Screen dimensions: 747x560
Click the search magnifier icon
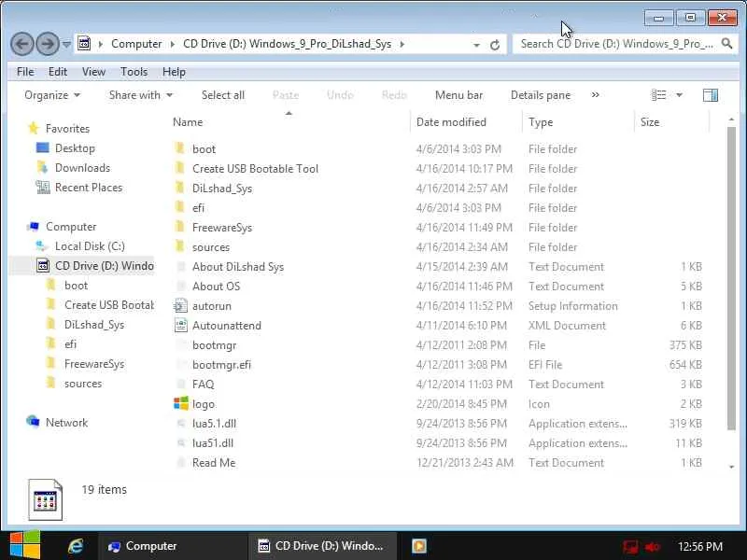click(x=726, y=44)
